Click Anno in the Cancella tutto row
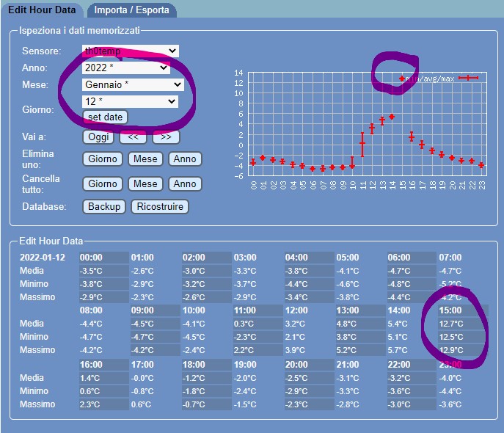504x433 pixels. coord(185,184)
